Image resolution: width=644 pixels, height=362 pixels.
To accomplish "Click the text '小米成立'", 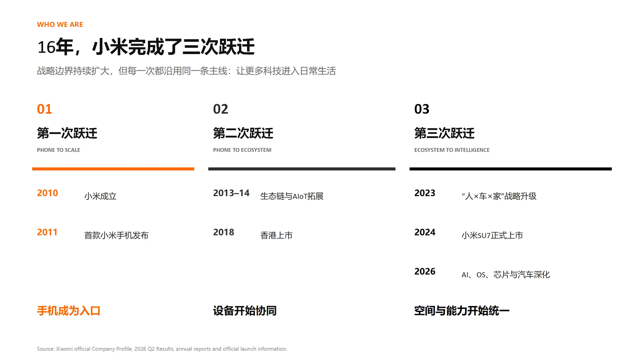I will [x=100, y=196].
